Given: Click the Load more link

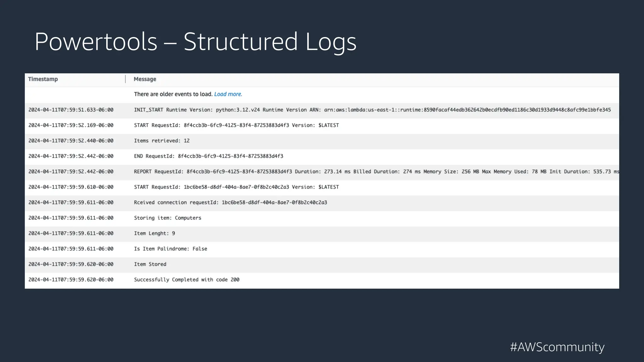Looking at the screenshot, I should [228, 94].
